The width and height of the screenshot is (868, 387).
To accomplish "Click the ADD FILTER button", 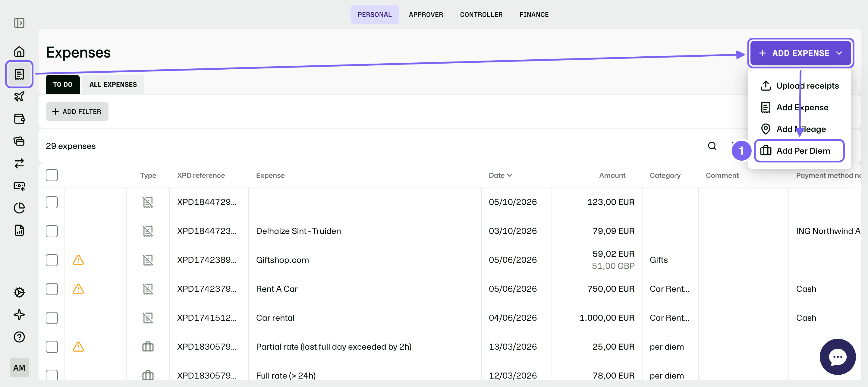I will (77, 112).
